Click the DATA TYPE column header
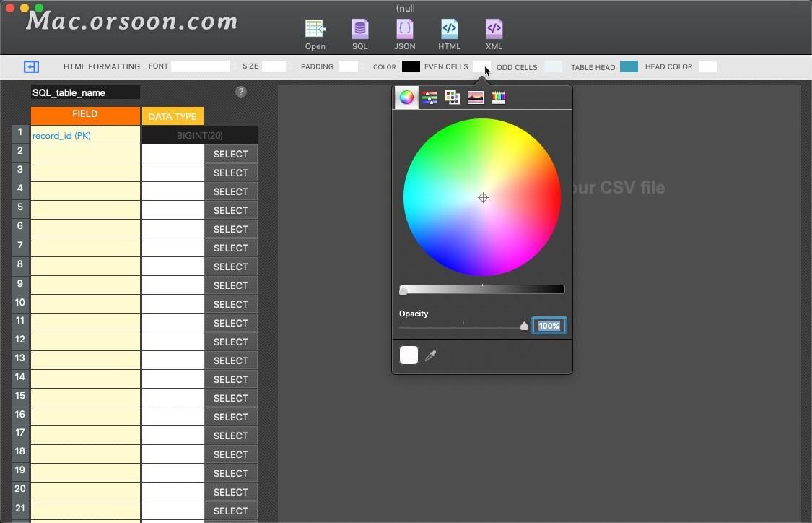 [173, 116]
